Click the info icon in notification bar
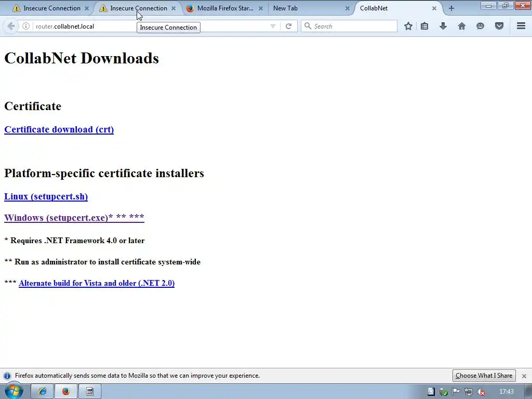 (x=7, y=376)
